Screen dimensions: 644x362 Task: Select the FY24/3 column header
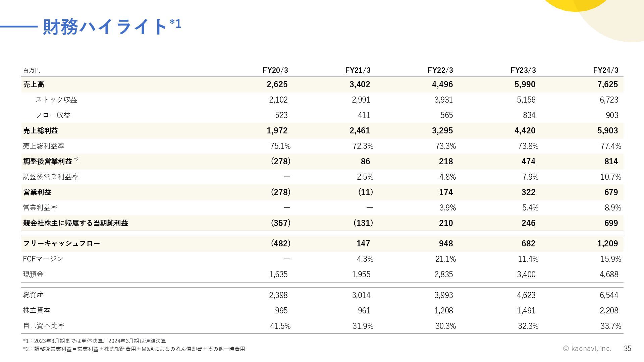point(606,70)
